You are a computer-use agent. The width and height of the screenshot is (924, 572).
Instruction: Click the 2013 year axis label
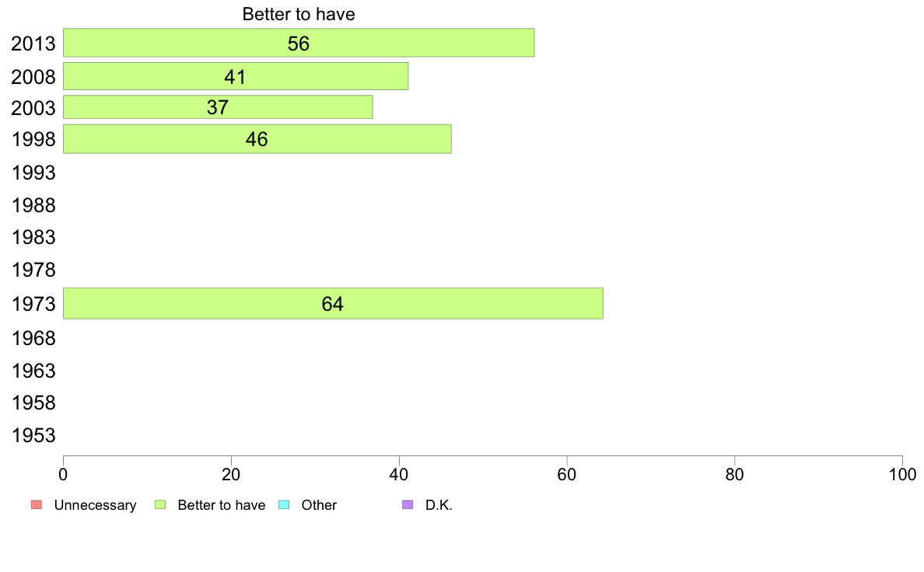(33, 44)
